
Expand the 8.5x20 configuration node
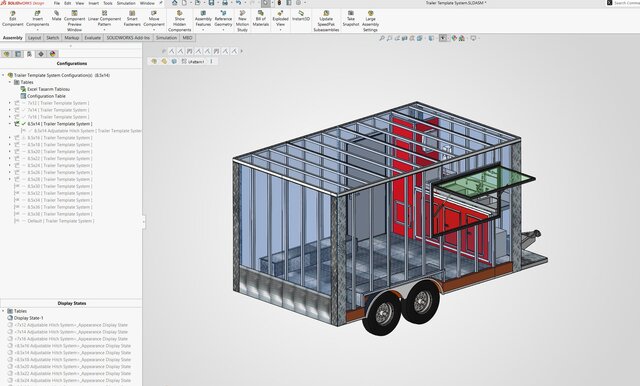[x=10, y=151]
